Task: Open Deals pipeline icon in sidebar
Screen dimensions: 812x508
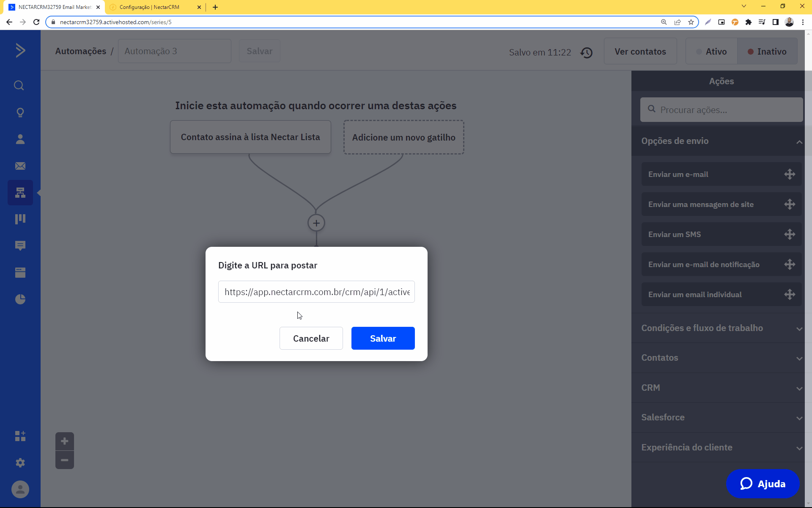Action: [20, 219]
